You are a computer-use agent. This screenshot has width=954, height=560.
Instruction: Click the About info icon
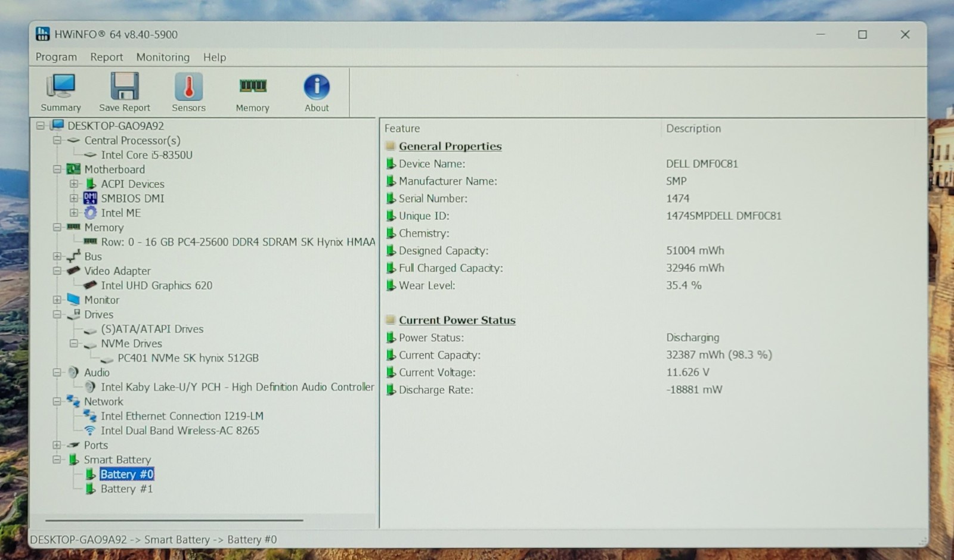point(317,92)
